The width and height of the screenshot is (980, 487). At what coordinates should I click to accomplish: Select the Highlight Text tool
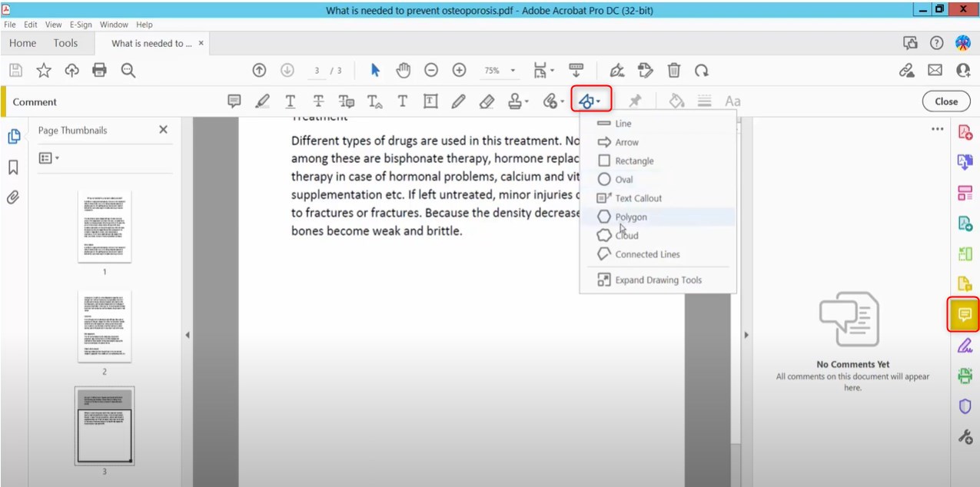[x=261, y=101]
